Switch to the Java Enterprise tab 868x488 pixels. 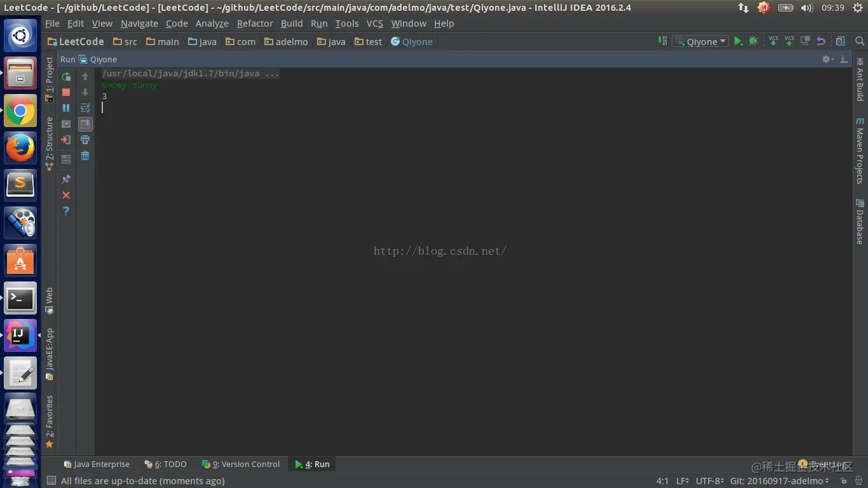tap(97, 464)
